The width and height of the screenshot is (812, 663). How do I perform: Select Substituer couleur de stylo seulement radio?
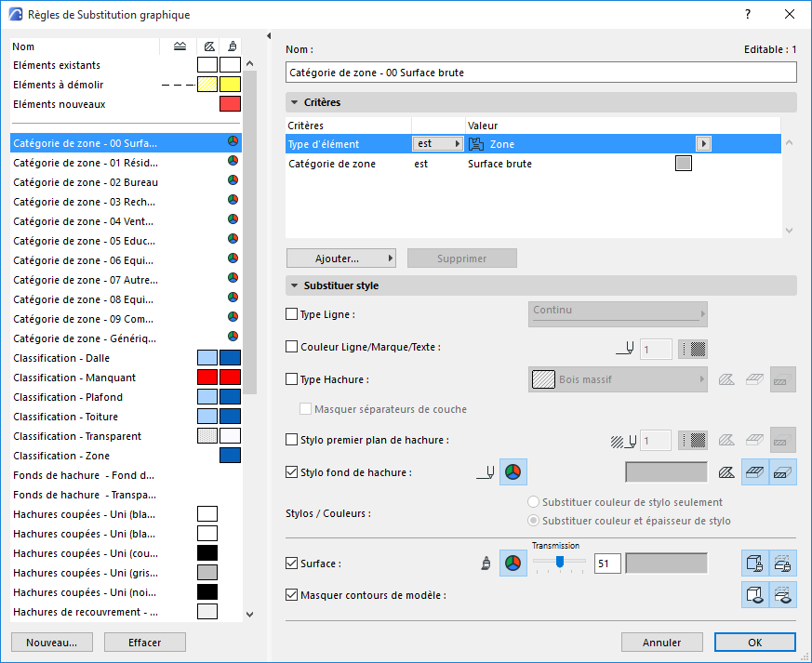533,502
